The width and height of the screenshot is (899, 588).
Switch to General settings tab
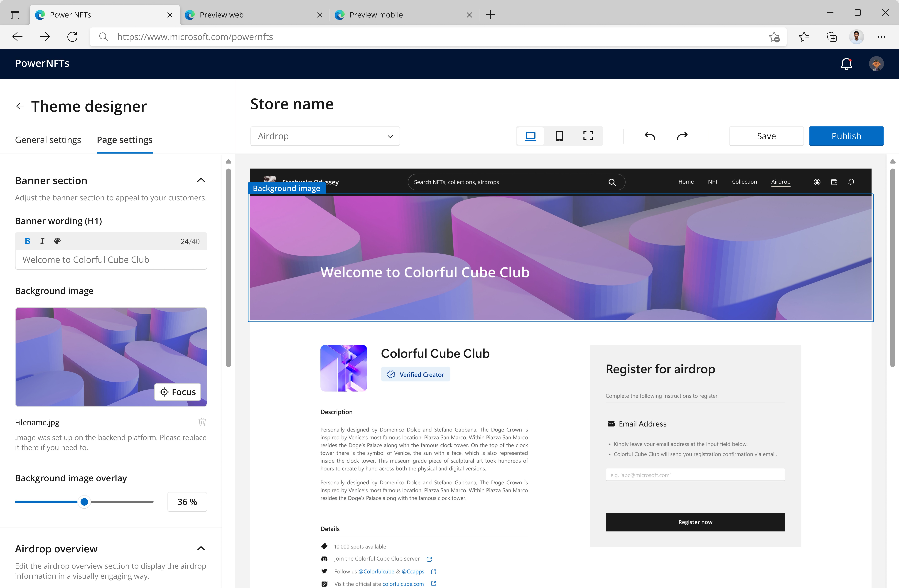48,140
